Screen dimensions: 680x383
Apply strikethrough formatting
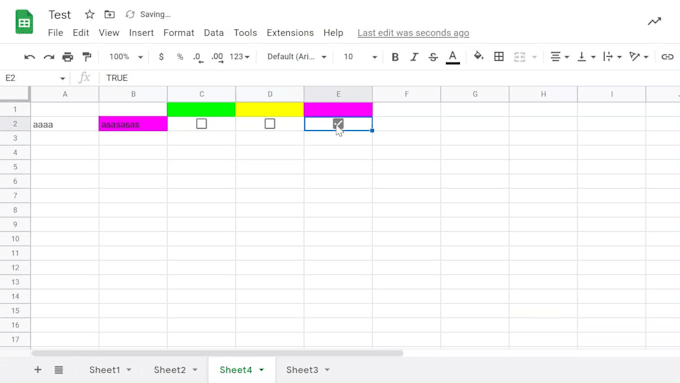point(433,57)
